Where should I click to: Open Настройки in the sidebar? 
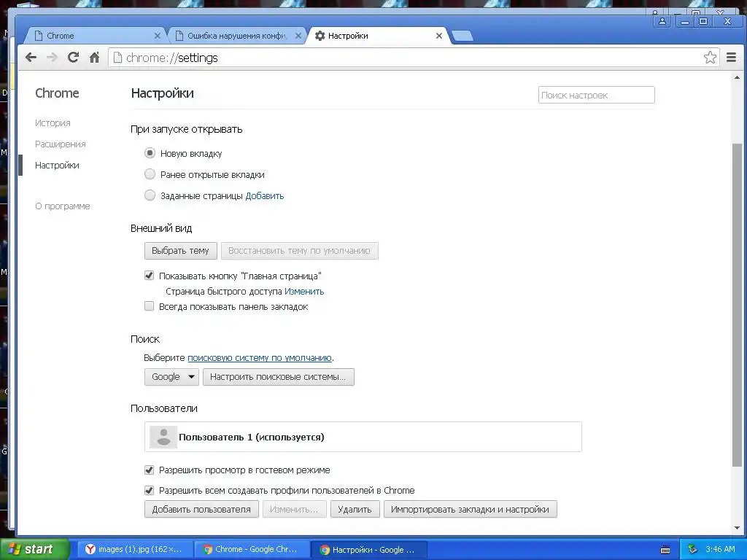(x=57, y=166)
